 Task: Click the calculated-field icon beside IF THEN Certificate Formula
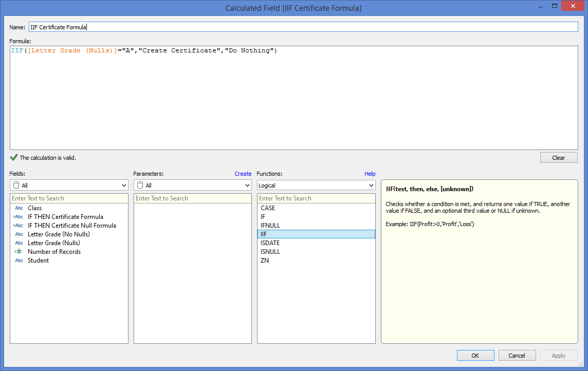[19, 217]
